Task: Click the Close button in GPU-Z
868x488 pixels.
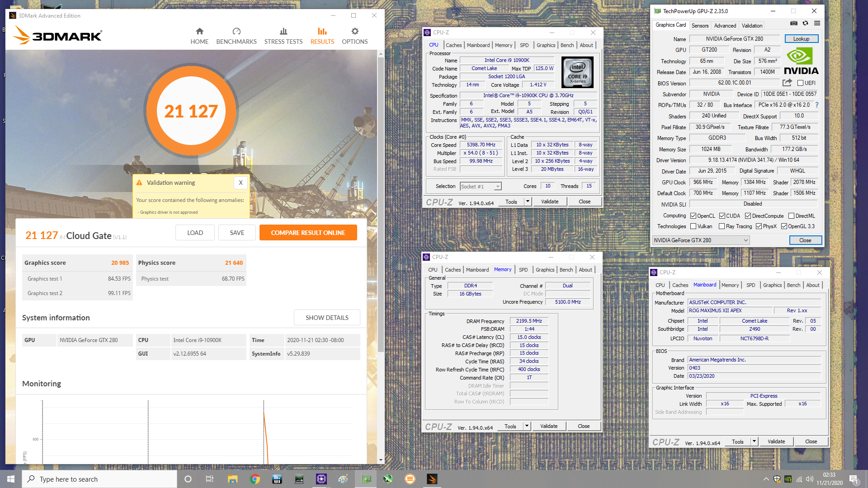Action: tap(805, 240)
